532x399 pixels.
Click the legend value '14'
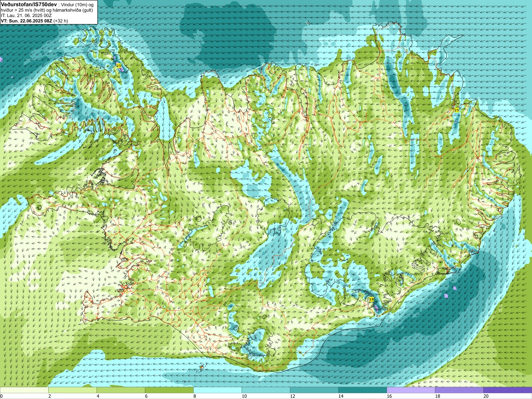(x=341, y=396)
